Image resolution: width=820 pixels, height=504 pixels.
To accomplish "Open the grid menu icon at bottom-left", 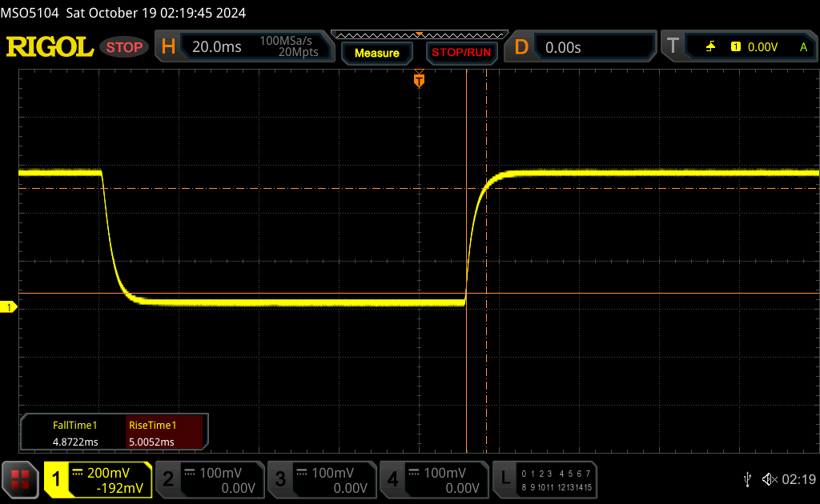I will coord(20,479).
